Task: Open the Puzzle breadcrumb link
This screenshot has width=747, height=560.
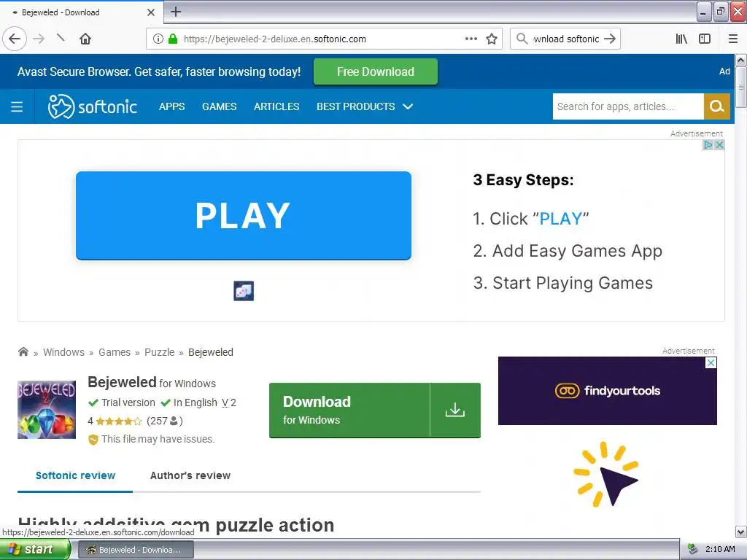Action: click(160, 352)
